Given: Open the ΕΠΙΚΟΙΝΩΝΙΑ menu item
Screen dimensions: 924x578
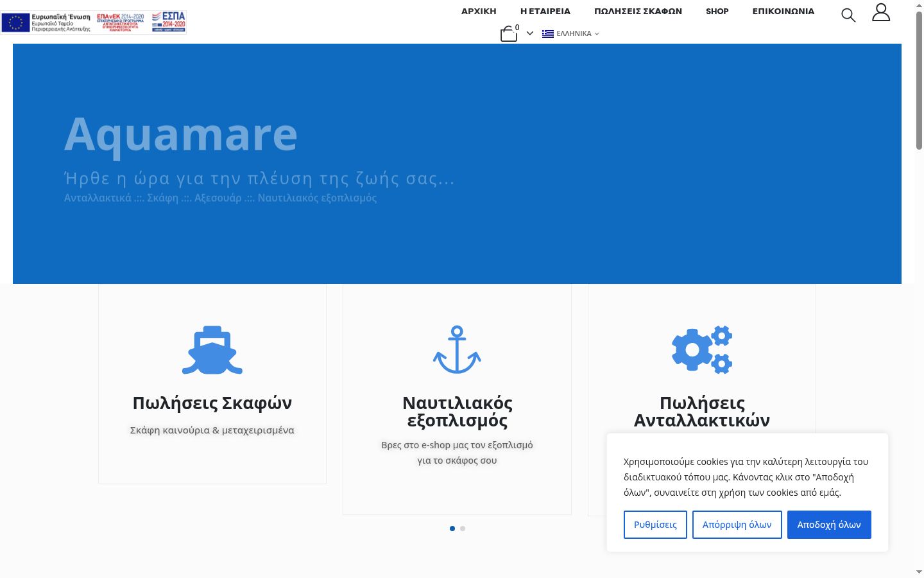Looking at the screenshot, I should (783, 11).
